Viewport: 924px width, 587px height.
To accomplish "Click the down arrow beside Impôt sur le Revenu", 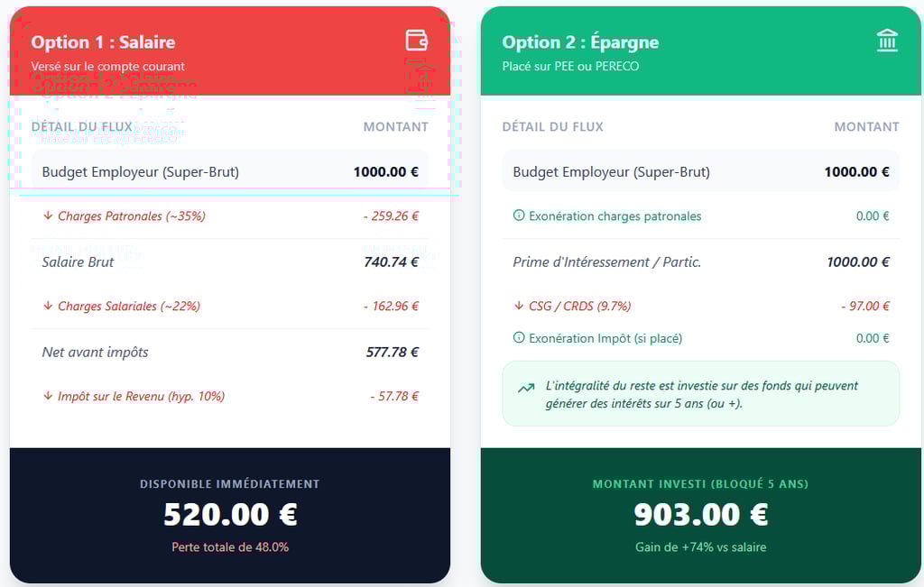I will coord(48,396).
